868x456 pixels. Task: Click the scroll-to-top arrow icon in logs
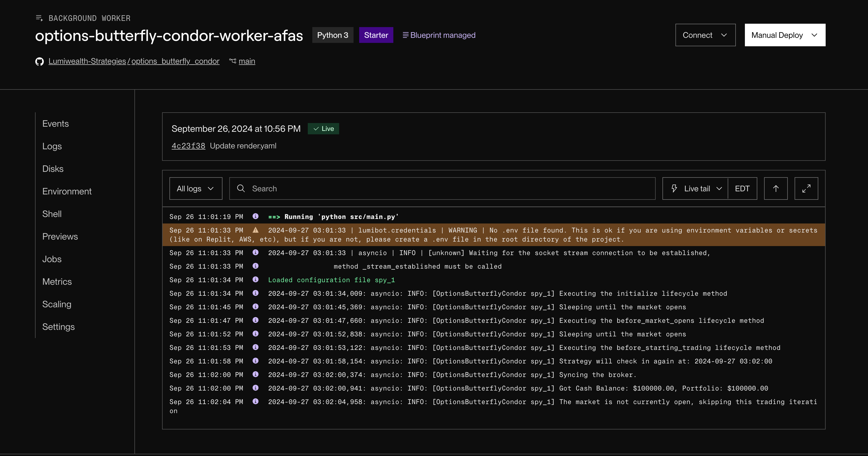pos(776,188)
